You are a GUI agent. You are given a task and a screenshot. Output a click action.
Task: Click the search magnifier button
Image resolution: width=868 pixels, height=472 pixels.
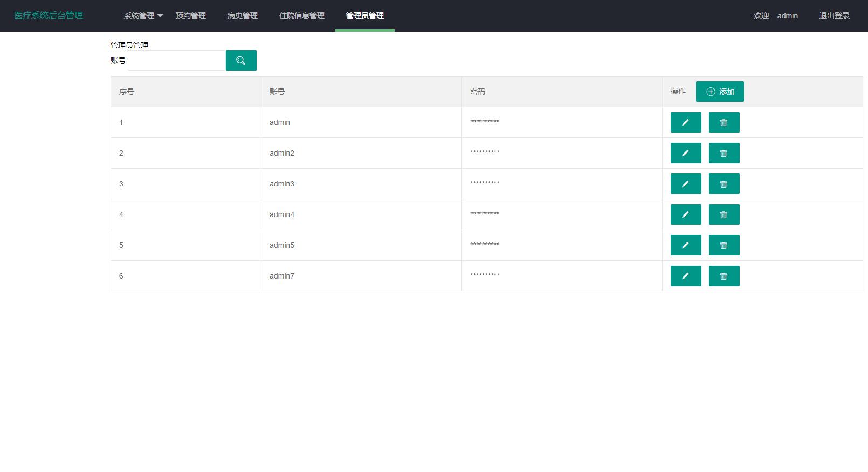point(241,60)
